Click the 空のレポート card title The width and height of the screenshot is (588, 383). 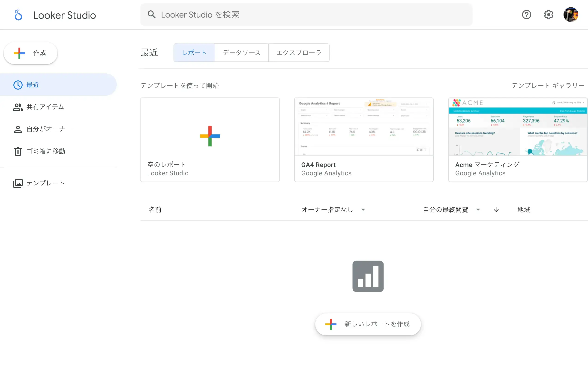click(166, 165)
